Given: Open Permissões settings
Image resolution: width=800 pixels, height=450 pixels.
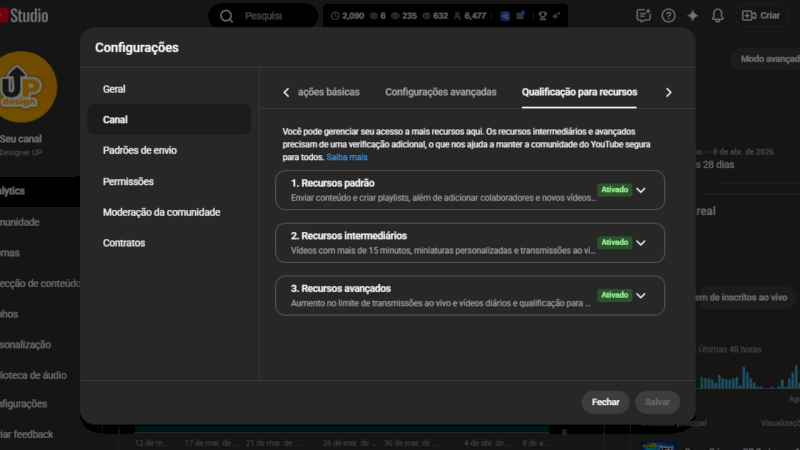Looking at the screenshot, I should pos(169,182).
